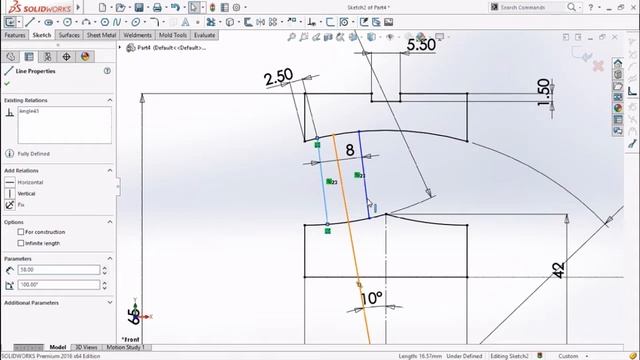Screen dimensions: 640x360
Task: Click the Linear Sketch Pattern icon
Action: [x=273, y=22]
